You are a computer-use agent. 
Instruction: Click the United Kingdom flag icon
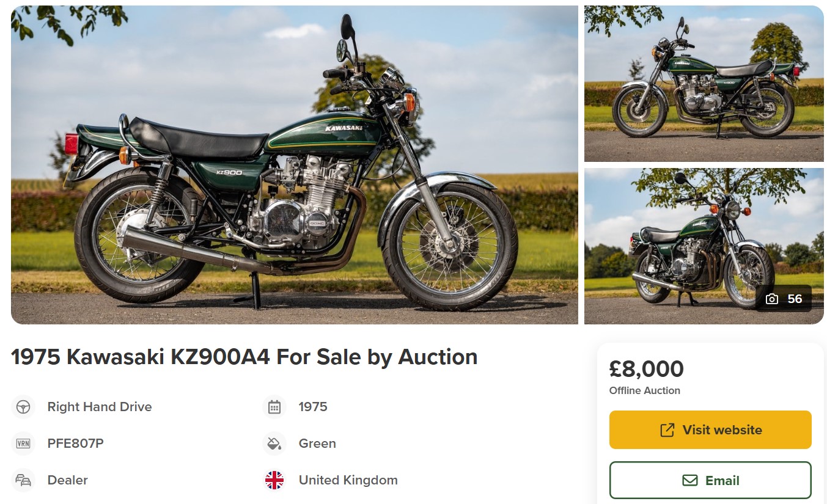tap(274, 480)
